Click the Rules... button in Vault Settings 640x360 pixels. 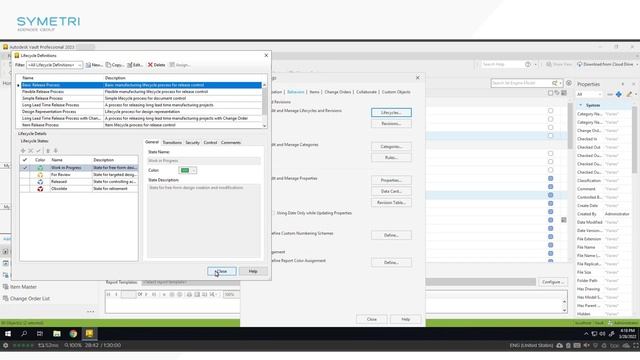pyautogui.click(x=391, y=158)
